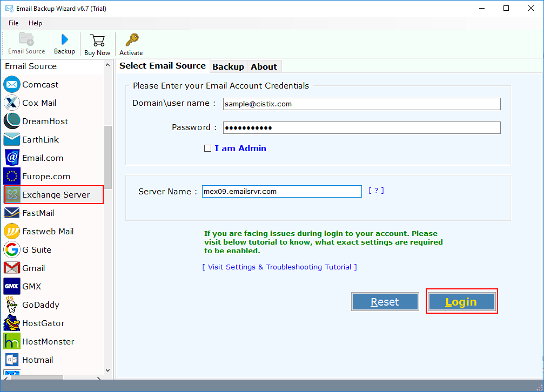Enable the I am Admin checkbox

207,148
